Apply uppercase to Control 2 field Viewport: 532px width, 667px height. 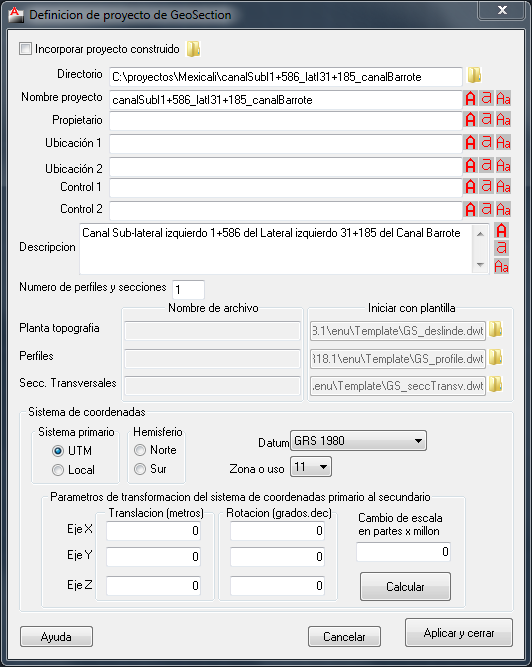(470, 209)
